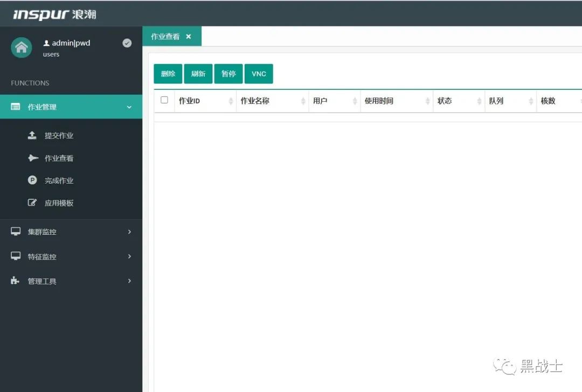Close the 作业查看 tab with X

pyautogui.click(x=189, y=36)
